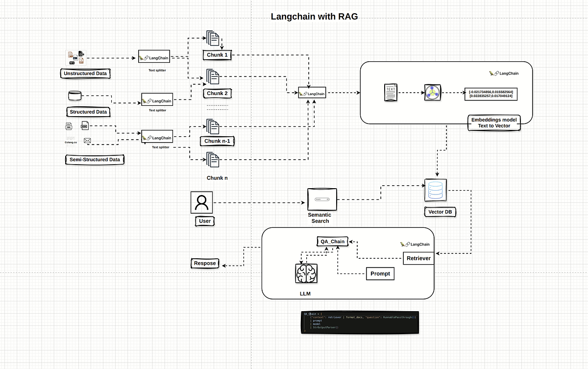Click 'Text splitter' under the topmost LangChain box
This screenshot has height=369, width=588.
157,71
